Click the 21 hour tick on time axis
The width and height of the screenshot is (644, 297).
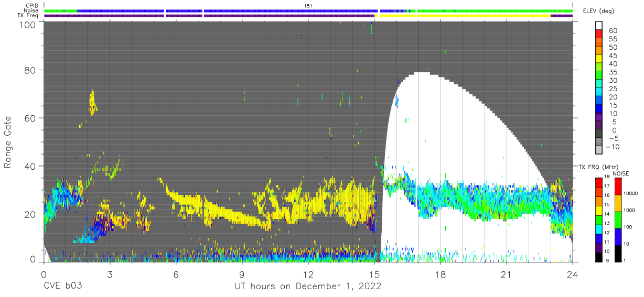coord(507,274)
